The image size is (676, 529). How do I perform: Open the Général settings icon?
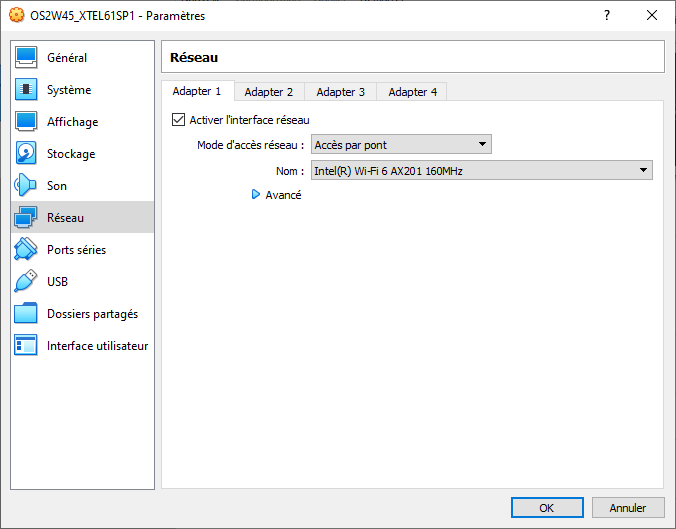point(27,58)
